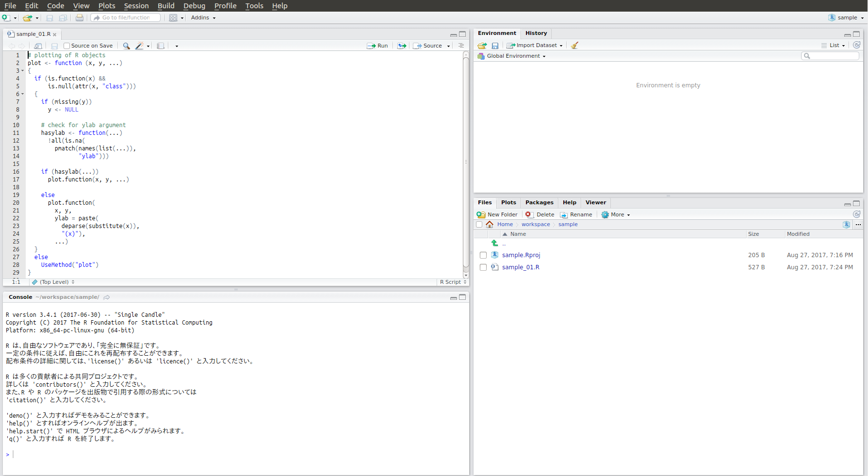The image size is (868, 476).
Task: Click the Save All documents icon
Action: pyautogui.click(x=63, y=18)
